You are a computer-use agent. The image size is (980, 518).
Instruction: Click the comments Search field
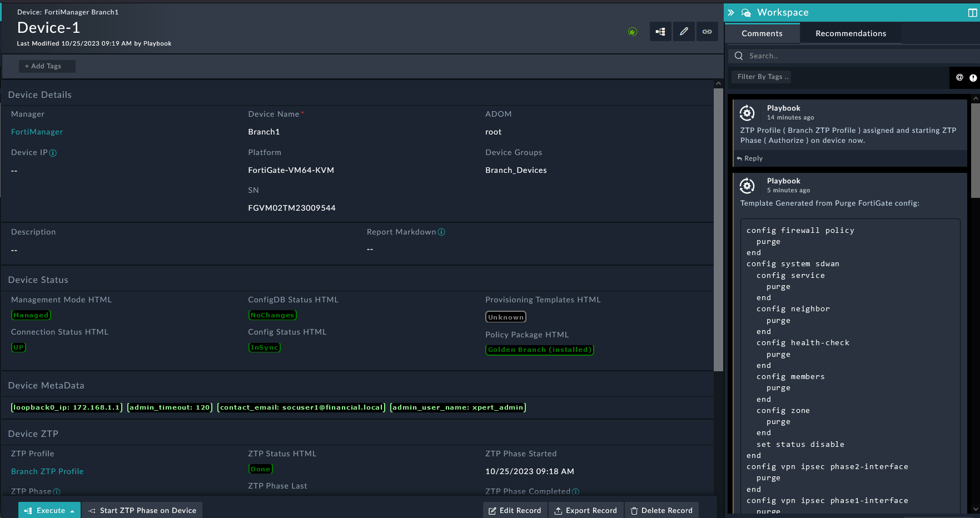pyautogui.click(x=853, y=56)
